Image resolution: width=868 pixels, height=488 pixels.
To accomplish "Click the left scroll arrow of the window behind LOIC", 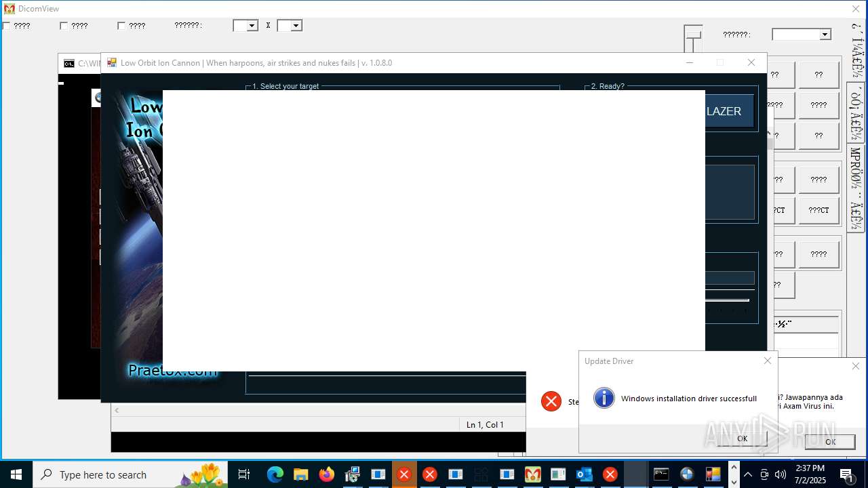I will [117, 410].
